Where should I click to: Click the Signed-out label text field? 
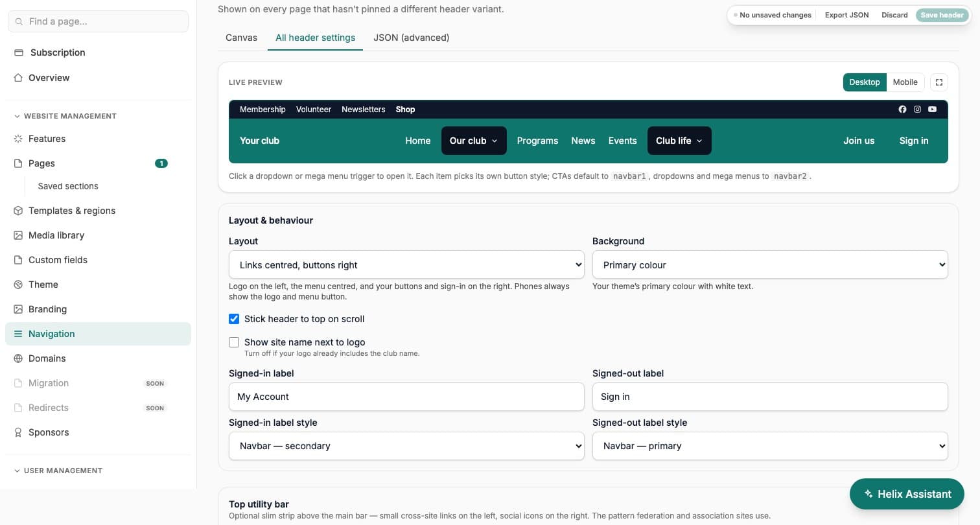pyautogui.click(x=770, y=397)
